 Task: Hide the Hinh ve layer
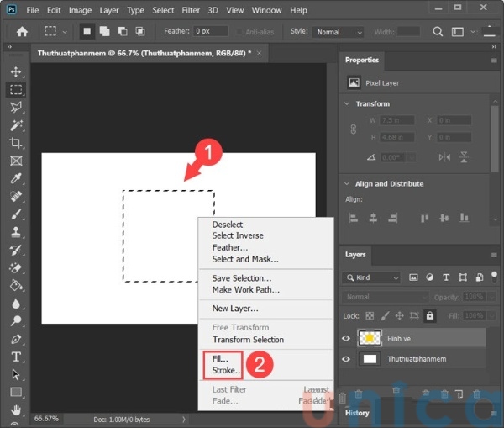[346, 338]
